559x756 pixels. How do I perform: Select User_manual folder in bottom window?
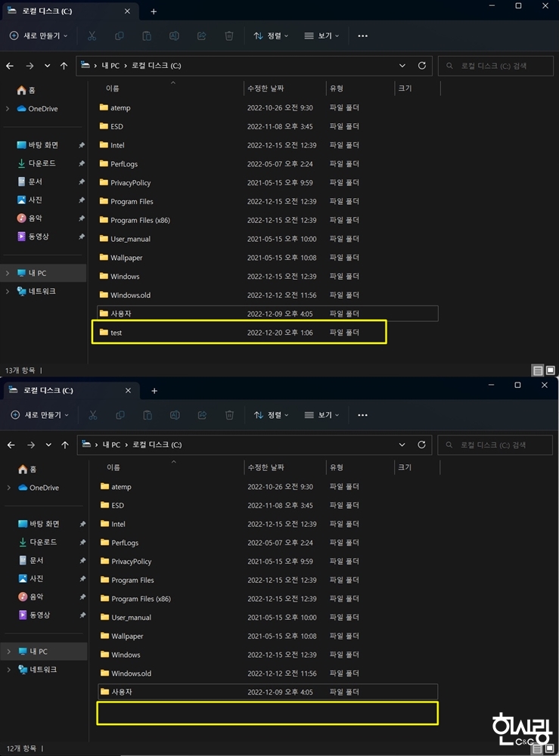pyautogui.click(x=268, y=618)
